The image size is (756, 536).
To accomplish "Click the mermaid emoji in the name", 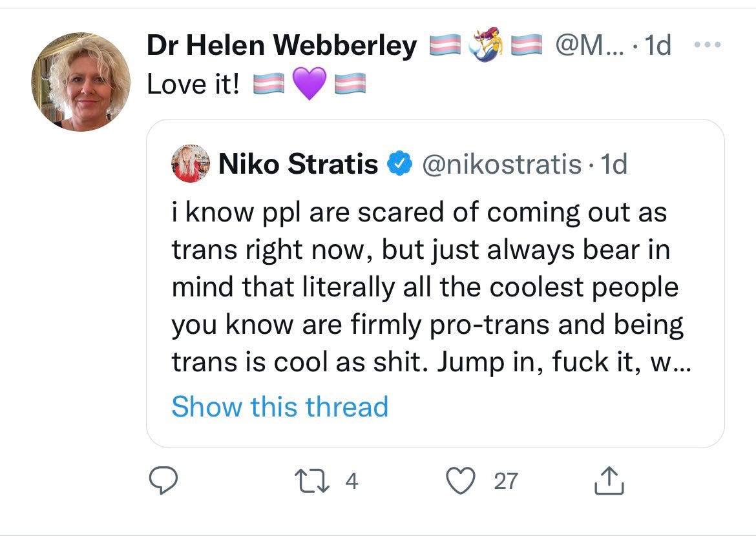I will coord(485,45).
